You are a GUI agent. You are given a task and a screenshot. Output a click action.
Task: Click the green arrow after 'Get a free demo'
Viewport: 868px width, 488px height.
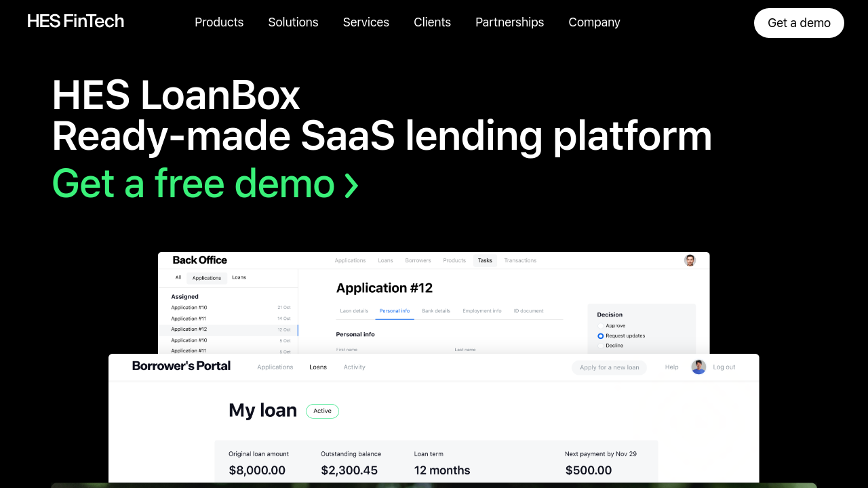click(351, 184)
